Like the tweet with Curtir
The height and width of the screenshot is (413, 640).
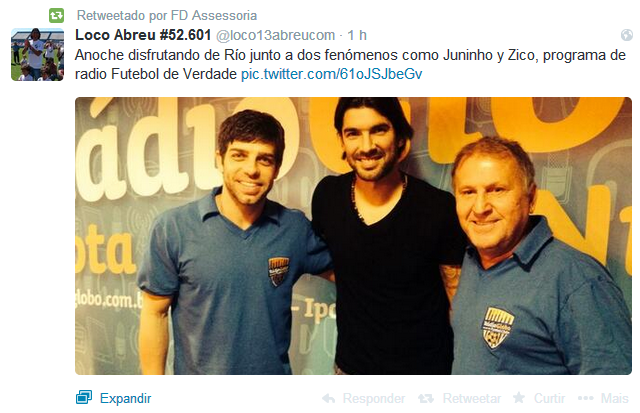tap(549, 398)
